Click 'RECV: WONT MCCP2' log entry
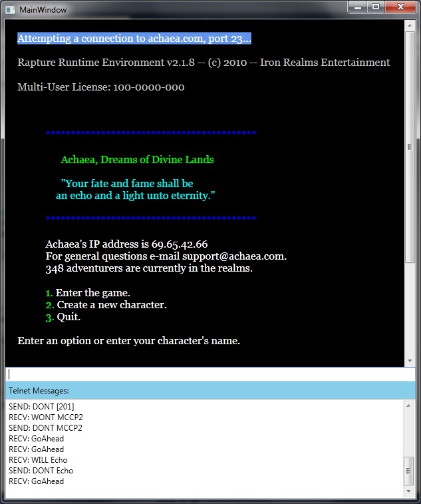 click(46, 417)
